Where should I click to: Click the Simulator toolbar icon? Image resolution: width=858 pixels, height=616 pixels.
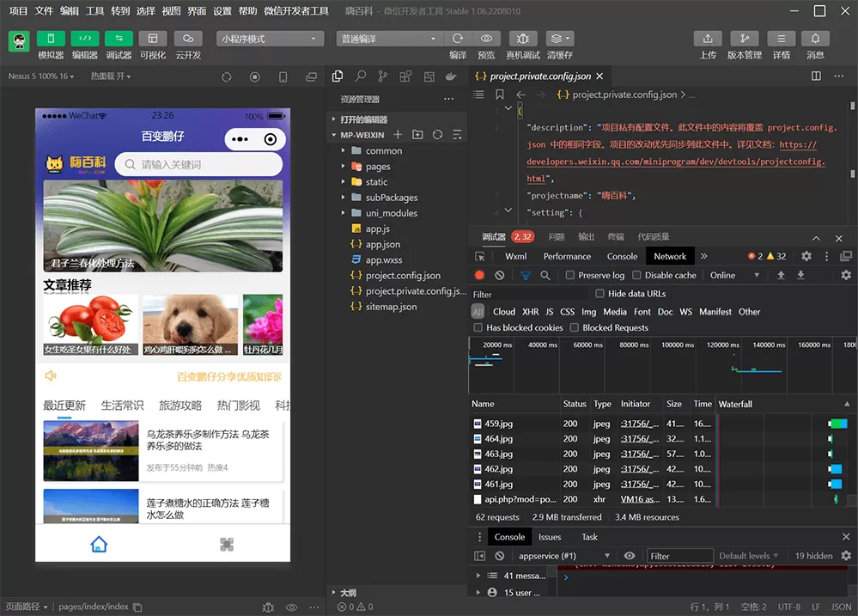tap(51, 39)
